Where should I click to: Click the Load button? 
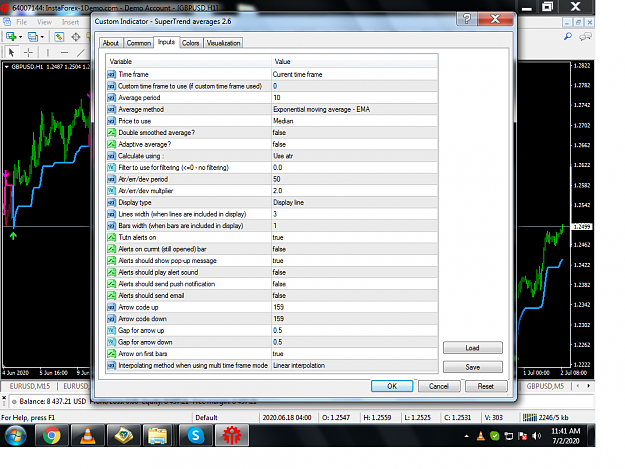tap(473, 348)
